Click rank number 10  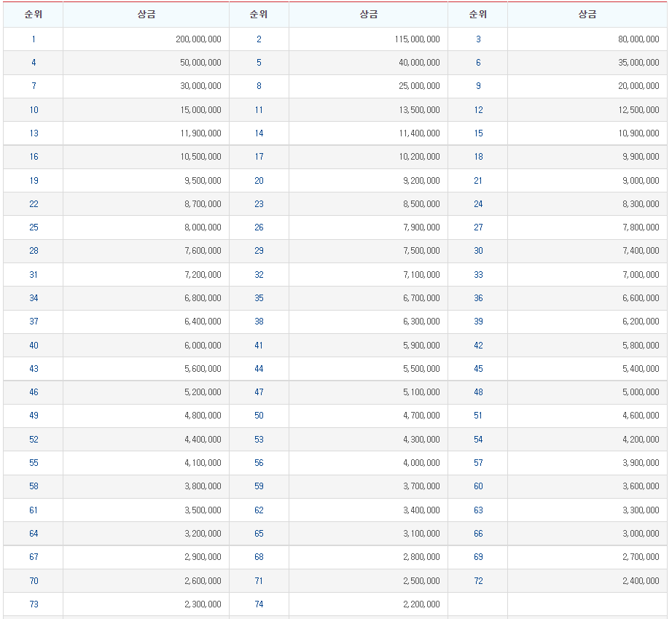pyautogui.click(x=34, y=110)
